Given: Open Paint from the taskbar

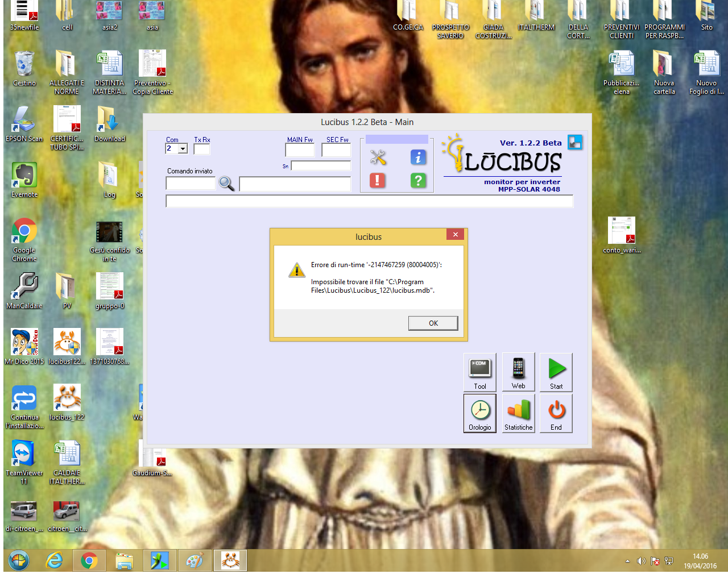Looking at the screenshot, I should 195,561.
